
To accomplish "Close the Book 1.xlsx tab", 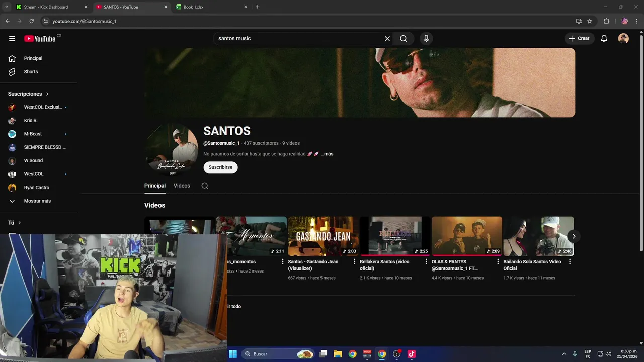I will point(246,7).
